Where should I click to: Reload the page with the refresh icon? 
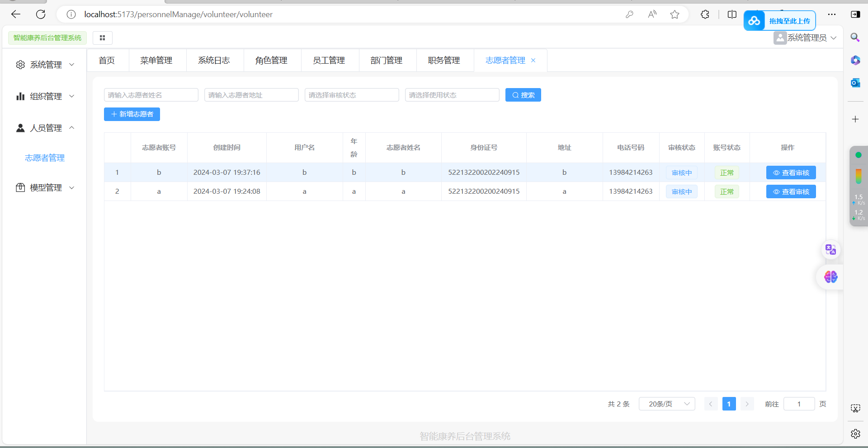41,14
